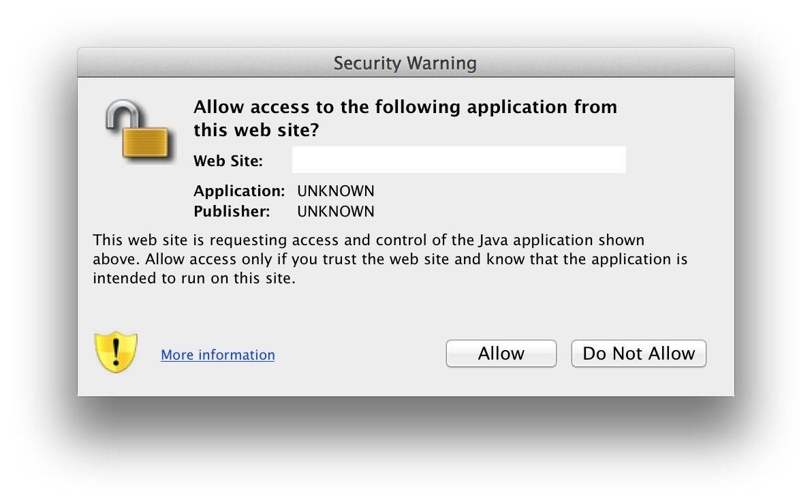Choose the Do Not Allow button

pos(638,353)
